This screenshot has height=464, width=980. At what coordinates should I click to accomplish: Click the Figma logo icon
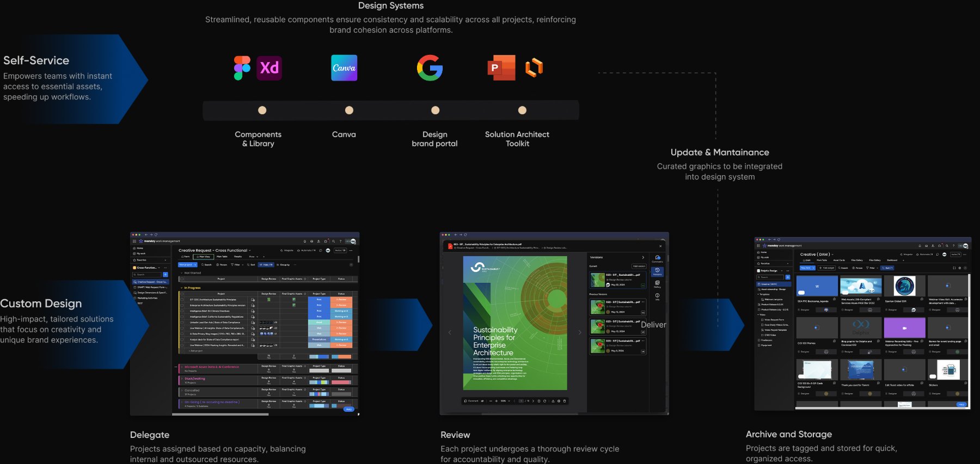pos(242,68)
